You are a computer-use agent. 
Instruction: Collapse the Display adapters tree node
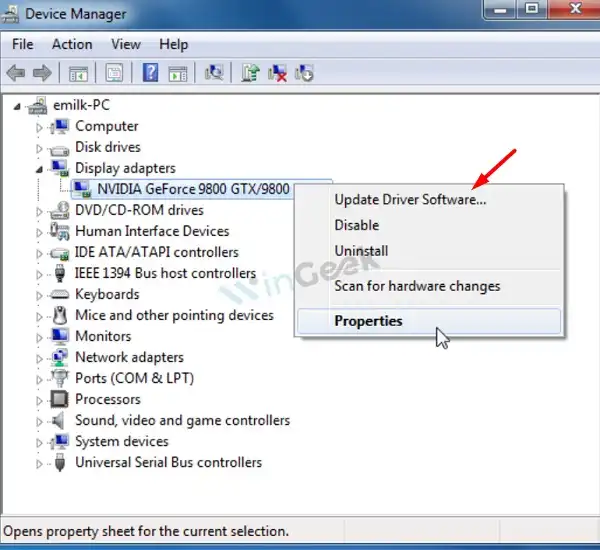[x=39, y=170]
